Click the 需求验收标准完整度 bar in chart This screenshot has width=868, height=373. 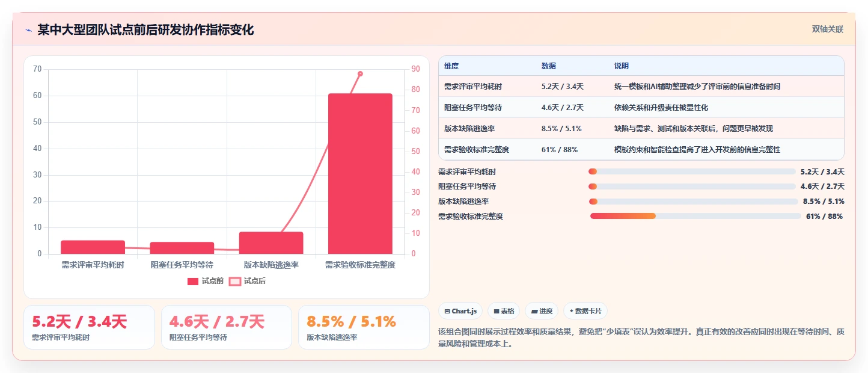point(360,173)
